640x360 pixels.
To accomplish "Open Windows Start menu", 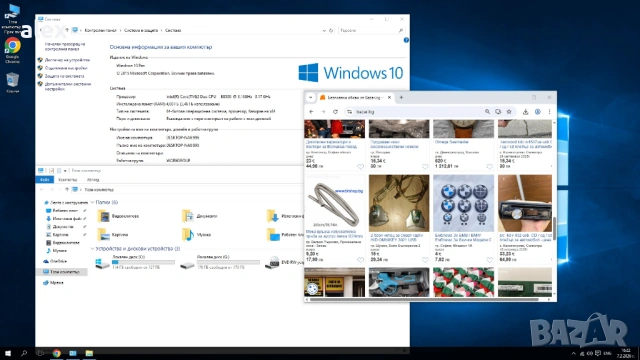I will click(8, 353).
